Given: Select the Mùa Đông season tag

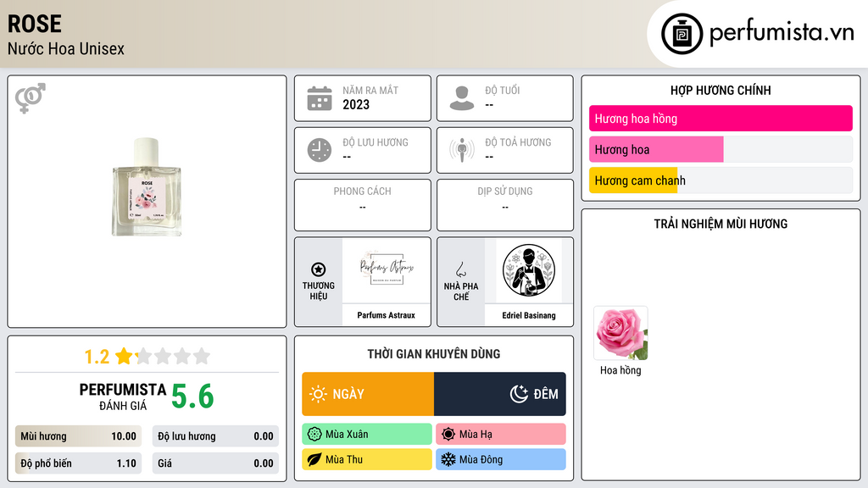Looking at the screenshot, I should [501, 459].
